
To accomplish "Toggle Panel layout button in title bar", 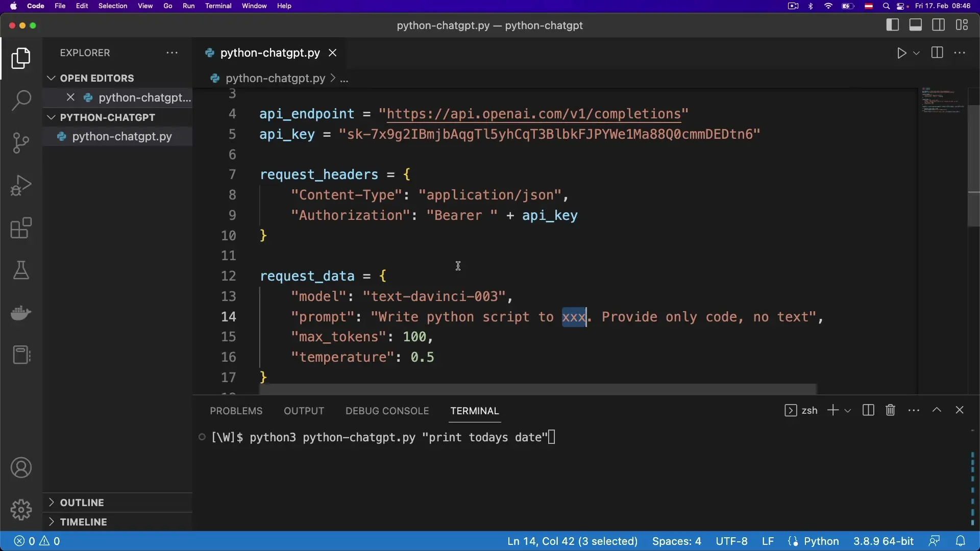I will coord(916,25).
